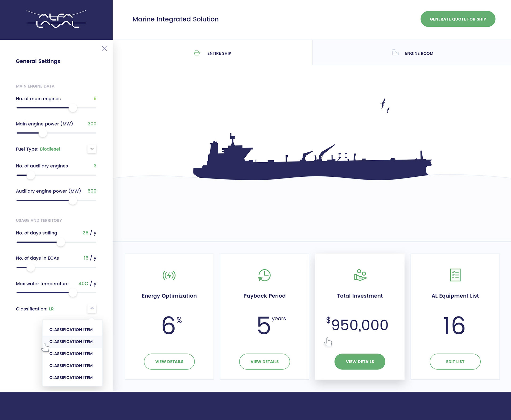Click the ship silhouette illustration
Viewport: 511px width, 420px height.
click(x=312, y=157)
